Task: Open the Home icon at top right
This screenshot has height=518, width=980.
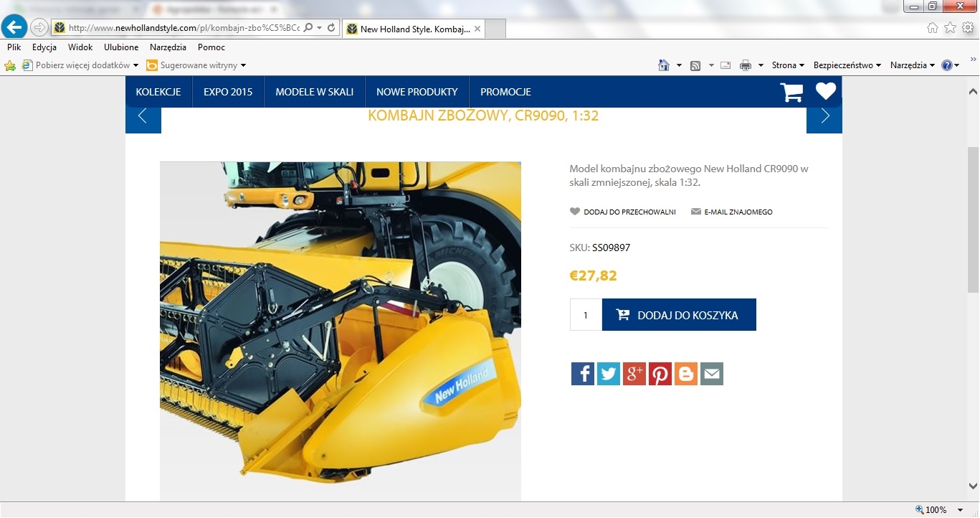Action: click(x=932, y=28)
